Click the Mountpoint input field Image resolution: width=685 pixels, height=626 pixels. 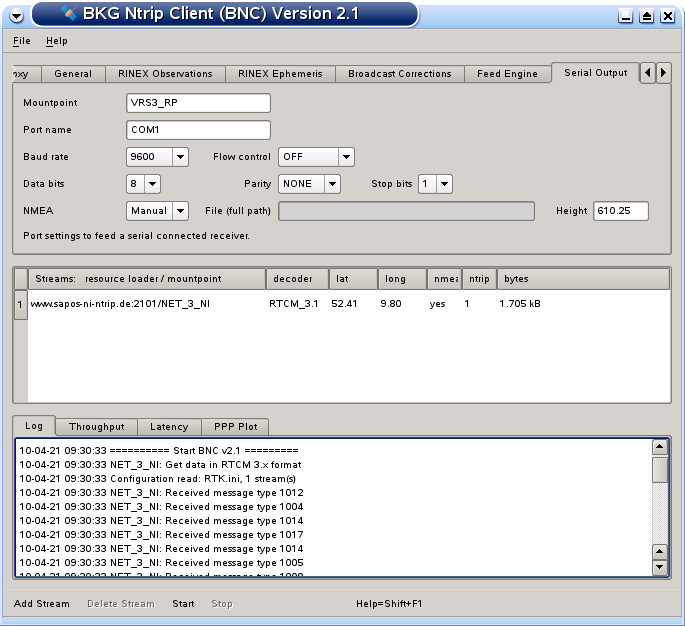coord(199,103)
